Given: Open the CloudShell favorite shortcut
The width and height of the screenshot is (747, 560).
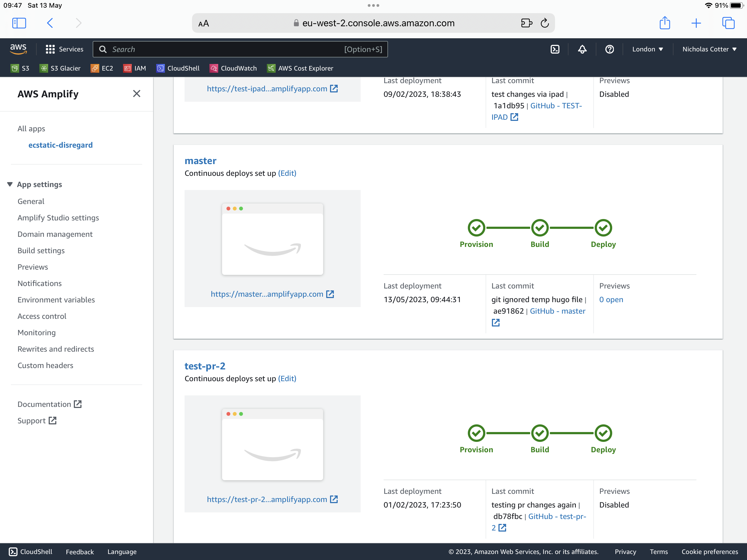Looking at the screenshot, I should 178,68.
